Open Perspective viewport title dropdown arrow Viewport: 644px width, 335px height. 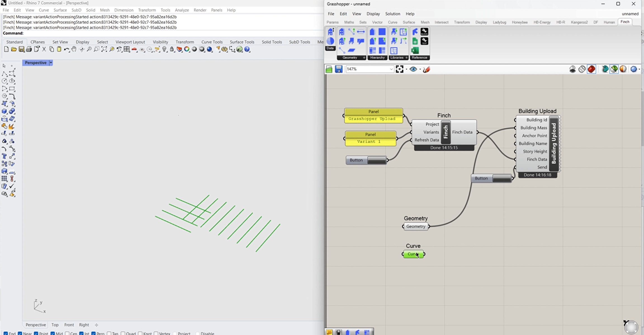[51, 63]
